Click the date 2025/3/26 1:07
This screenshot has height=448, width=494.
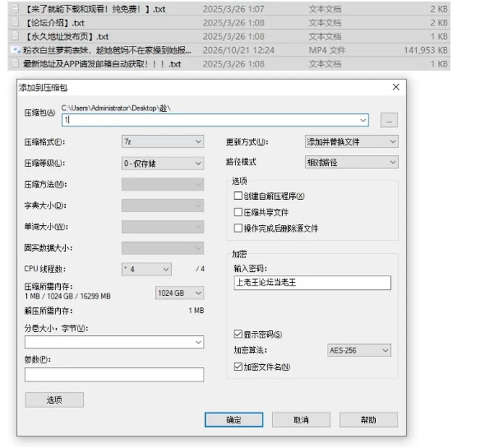(234, 9)
